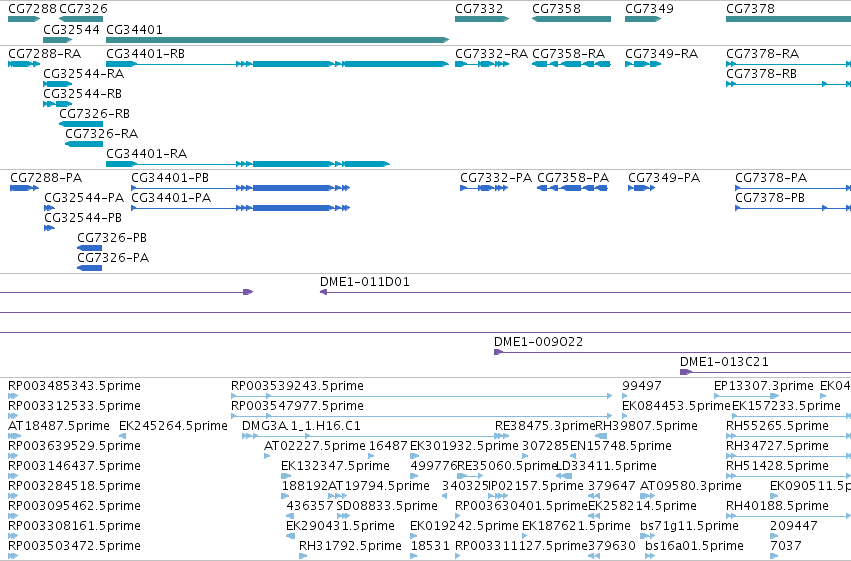Select protein CG7288-PA
This screenshot has height=561, width=851.
(46, 178)
